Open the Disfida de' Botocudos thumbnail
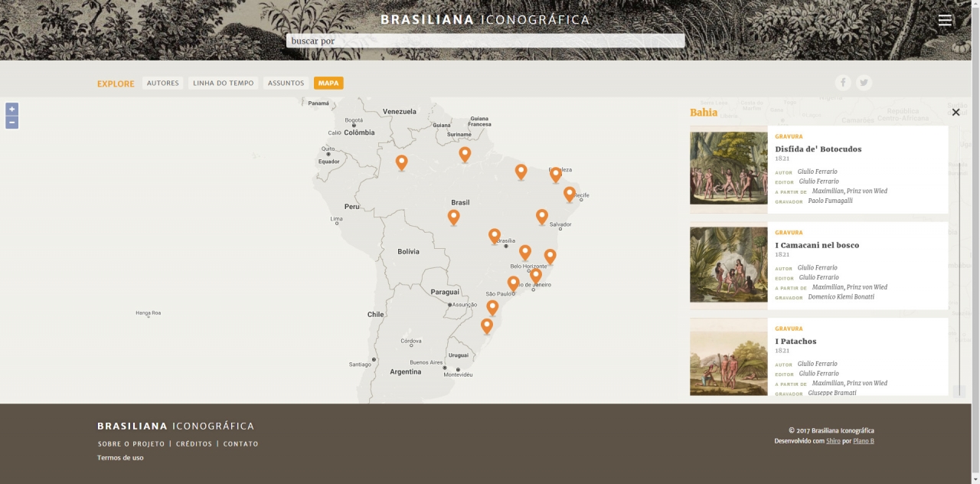Image resolution: width=980 pixels, height=484 pixels. (x=728, y=168)
